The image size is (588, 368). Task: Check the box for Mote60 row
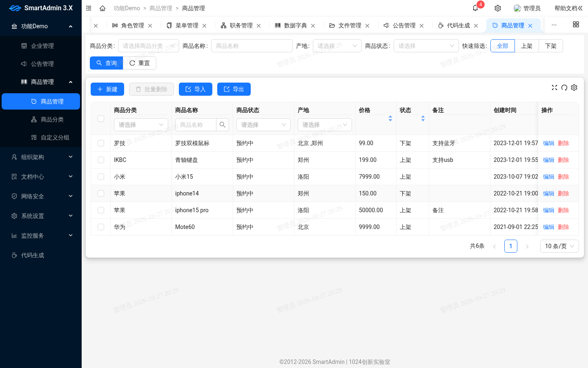pos(101,227)
